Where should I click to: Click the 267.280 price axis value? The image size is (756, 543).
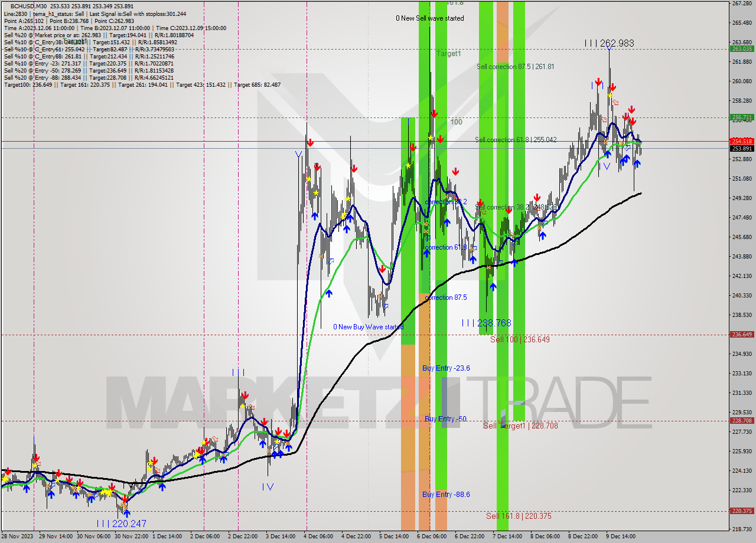(742, 4)
